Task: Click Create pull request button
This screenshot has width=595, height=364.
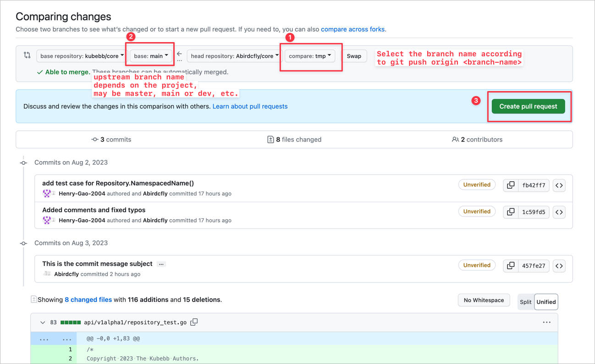Action: pos(528,106)
